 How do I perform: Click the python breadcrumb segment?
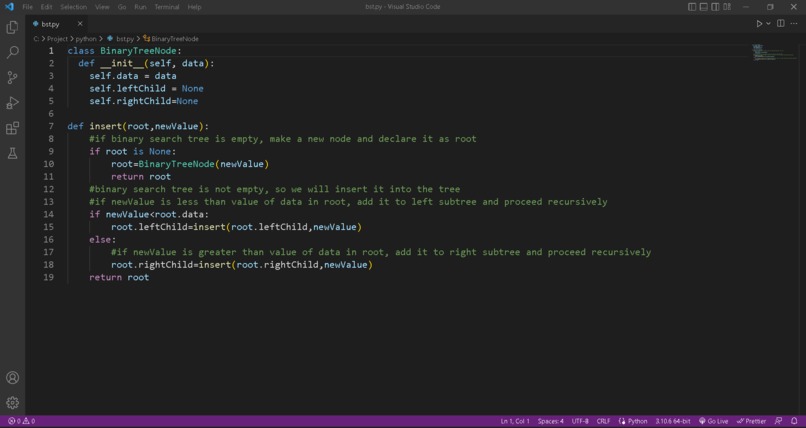tap(86, 39)
